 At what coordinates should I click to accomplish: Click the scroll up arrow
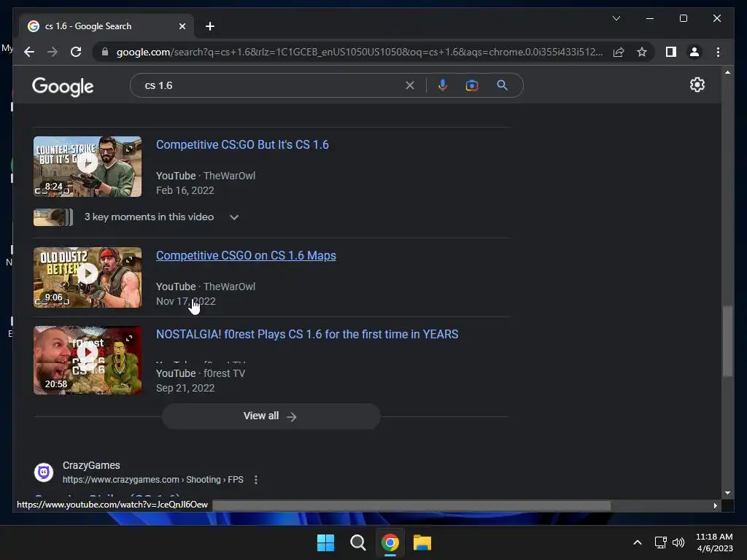727,72
